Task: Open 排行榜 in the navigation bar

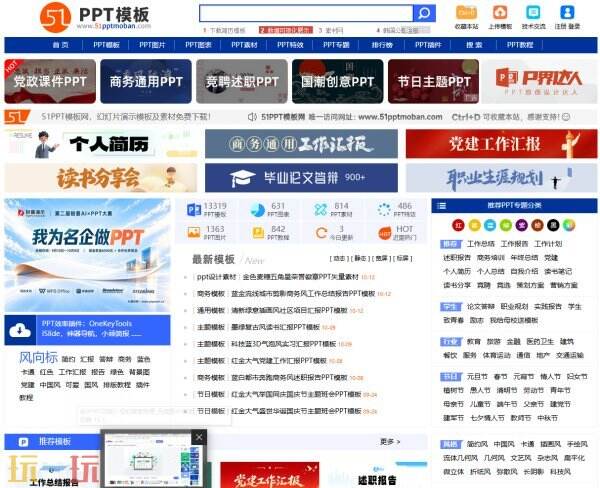Action: point(382,45)
